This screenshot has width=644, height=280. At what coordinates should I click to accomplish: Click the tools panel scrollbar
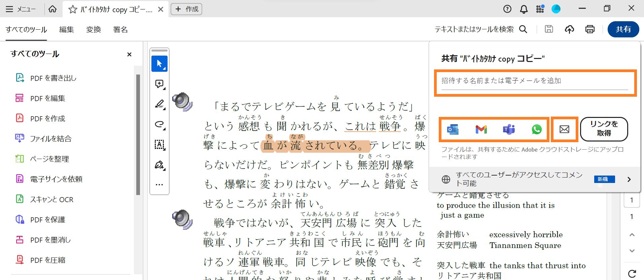tap(138, 135)
